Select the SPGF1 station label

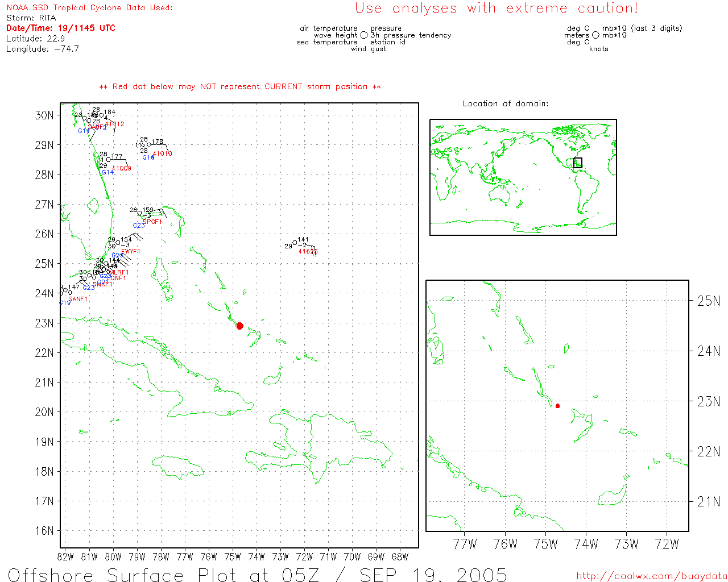tap(152, 222)
